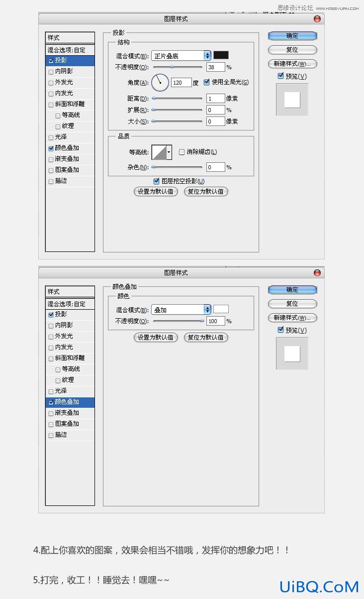Click the black shadow color swatch
The width and height of the screenshot is (364, 599).
[221, 55]
